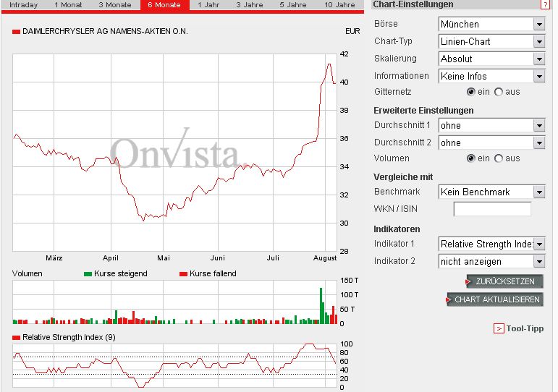The image size is (558, 392).
Task: Click the Indikatoren heading
Action: pos(397,229)
